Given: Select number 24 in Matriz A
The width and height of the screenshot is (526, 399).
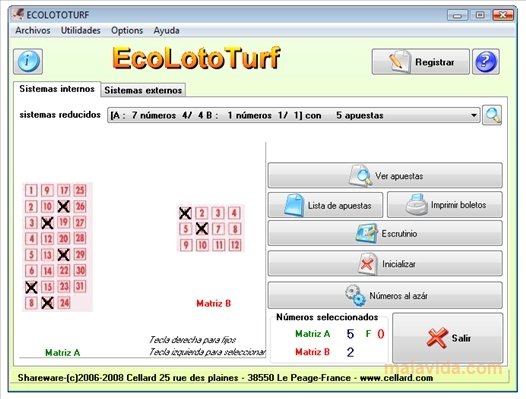Looking at the screenshot, I should [x=63, y=303].
